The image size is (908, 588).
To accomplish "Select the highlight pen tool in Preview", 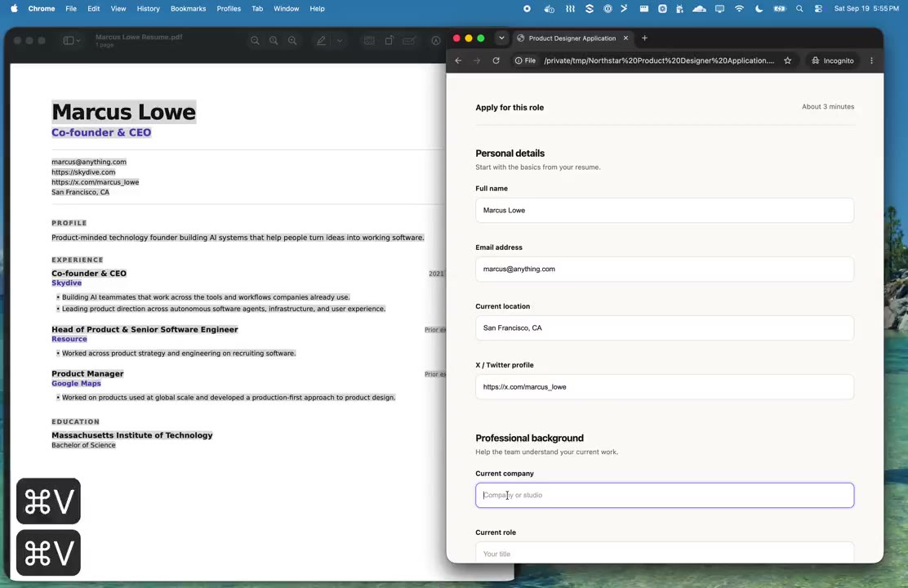I will tap(321, 41).
